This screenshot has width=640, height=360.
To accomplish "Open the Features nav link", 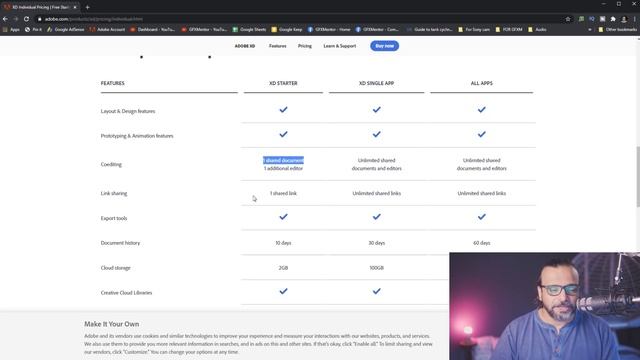I will (x=278, y=46).
